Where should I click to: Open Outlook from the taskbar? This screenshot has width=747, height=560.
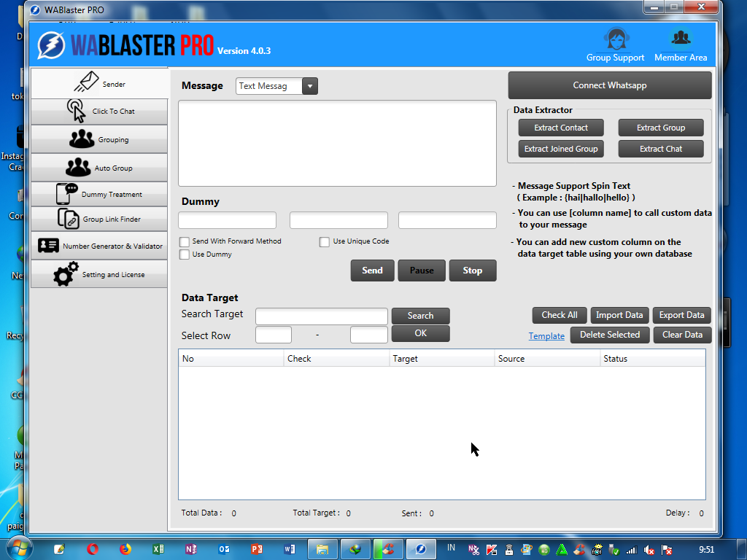point(224,549)
